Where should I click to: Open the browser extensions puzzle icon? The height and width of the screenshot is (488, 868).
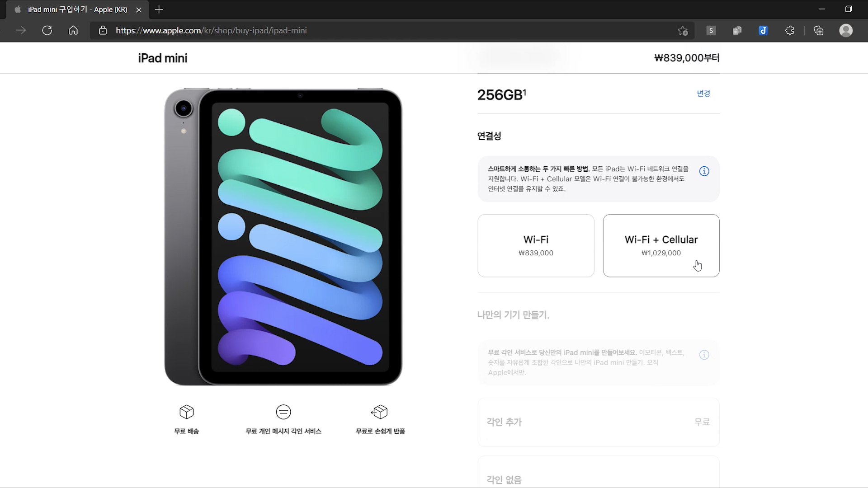[789, 30]
